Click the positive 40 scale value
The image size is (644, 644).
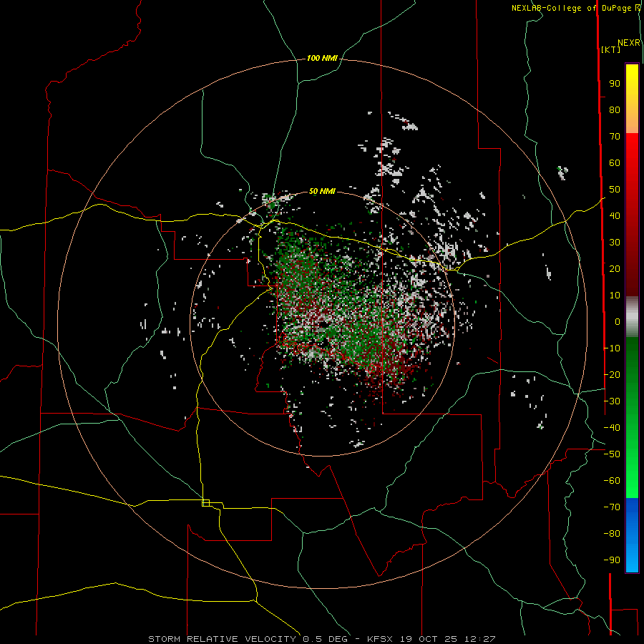pyautogui.click(x=615, y=216)
